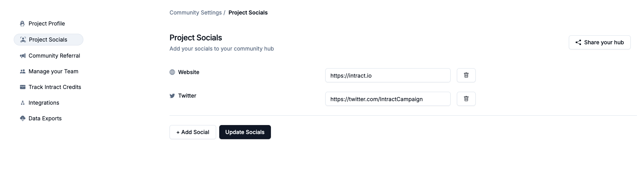Click the Manage your Team people icon
Image resolution: width=644 pixels, height=176 pixels.
tap(22, 71)
